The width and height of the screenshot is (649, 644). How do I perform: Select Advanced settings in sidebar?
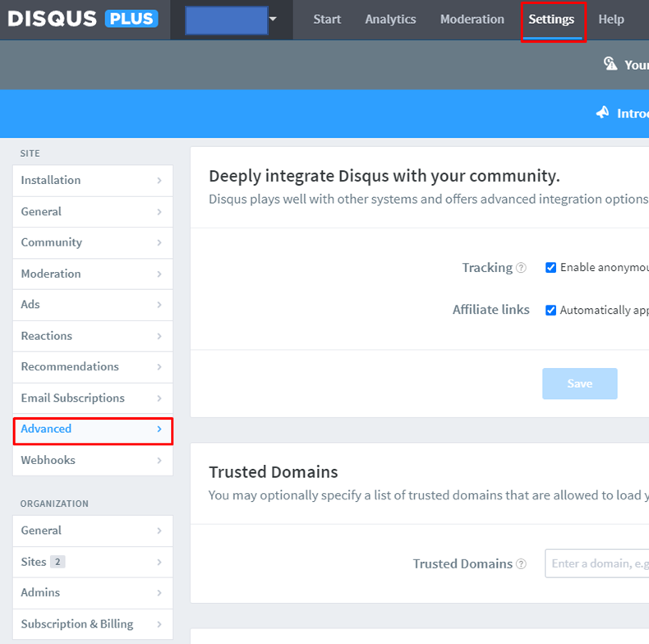click(x=93, y=429)
